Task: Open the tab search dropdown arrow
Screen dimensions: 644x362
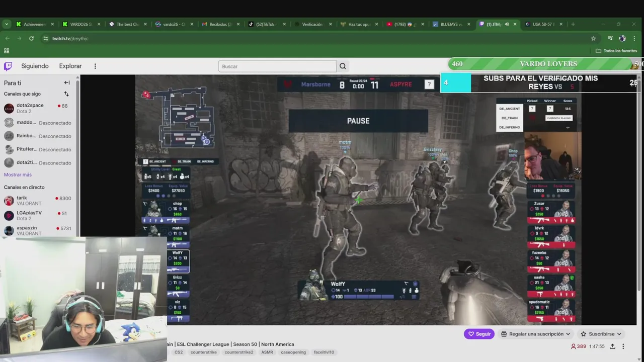Action: [7, 24]
